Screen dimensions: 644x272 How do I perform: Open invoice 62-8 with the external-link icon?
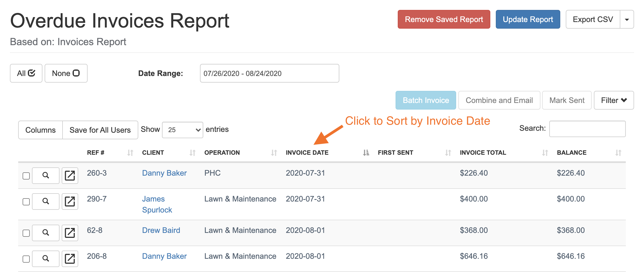click(70, 233)
